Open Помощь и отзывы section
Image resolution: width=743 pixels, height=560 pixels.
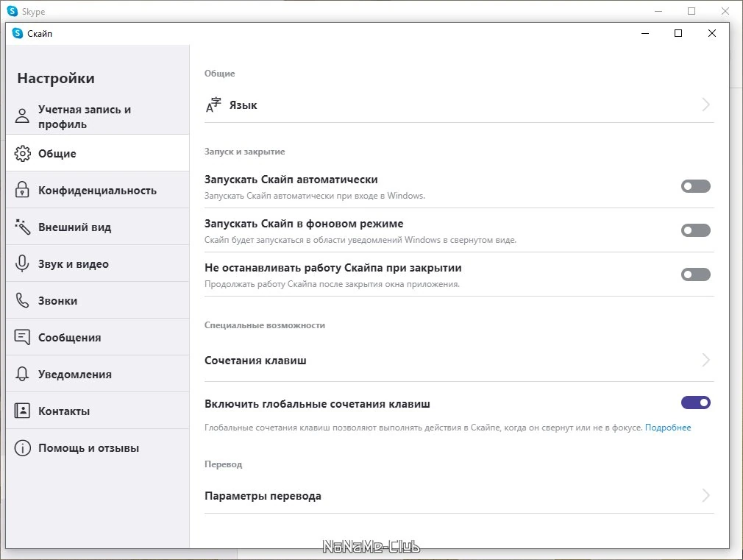(98, 447)
